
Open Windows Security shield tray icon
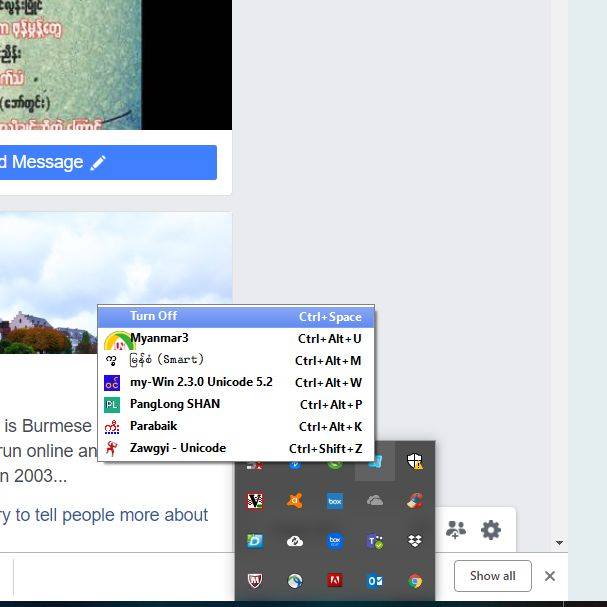[415, 461]
